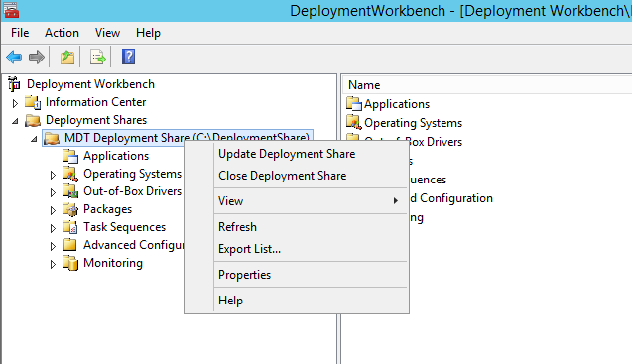Click the Up one level folder icon
The height and width of the screenshot is (364, 632).
coord(67,57)
